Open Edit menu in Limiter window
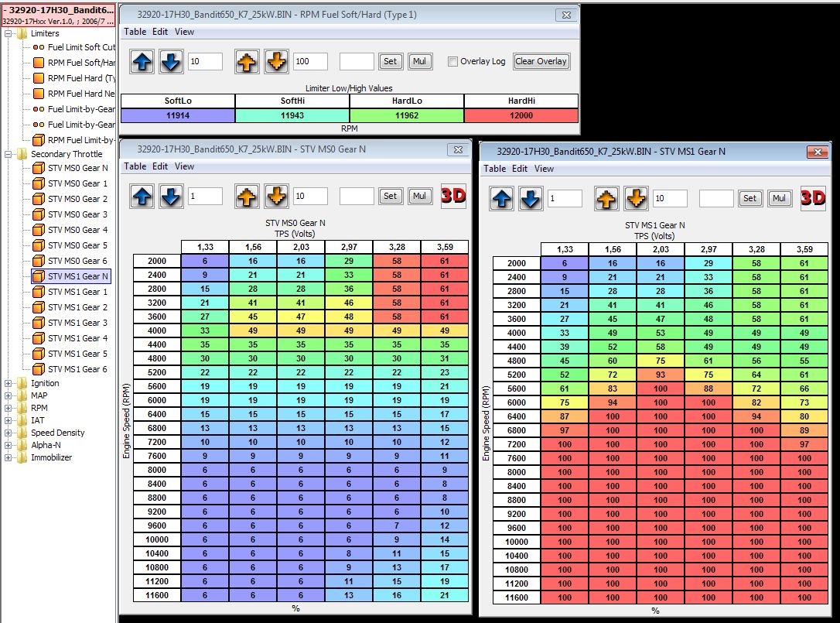Image resolution: width=840 pixels, height=623 pixels. coord(160,32)
